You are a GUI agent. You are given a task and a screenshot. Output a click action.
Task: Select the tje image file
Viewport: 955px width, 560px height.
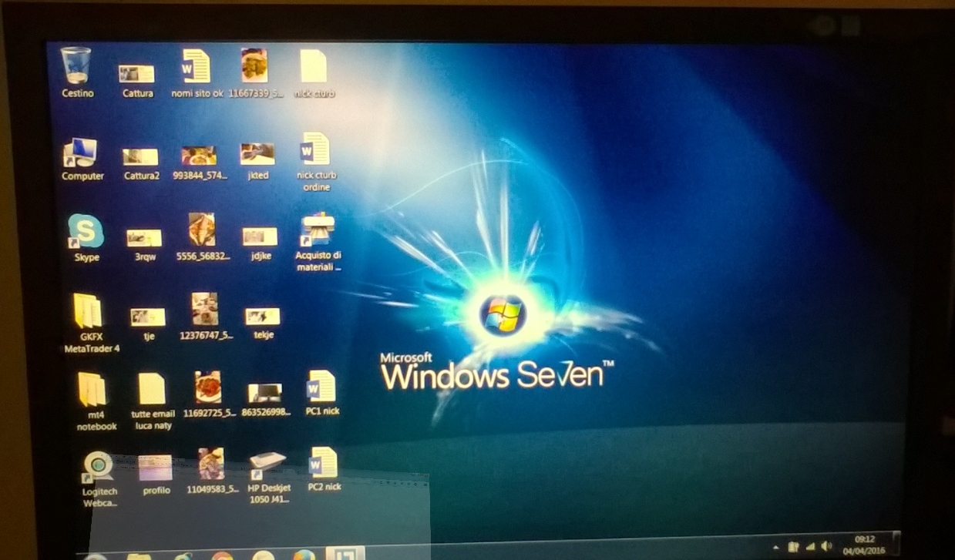pyautogui.click(x=148, y=317)
